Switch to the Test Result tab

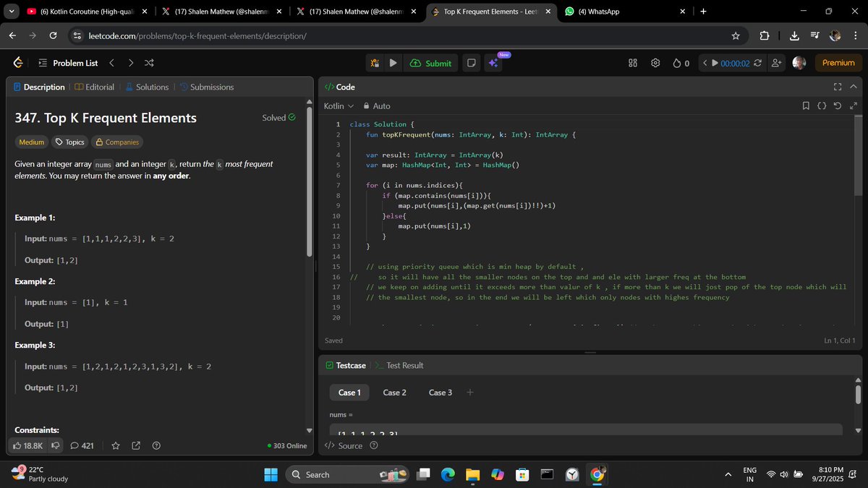[x=400, y=365]
